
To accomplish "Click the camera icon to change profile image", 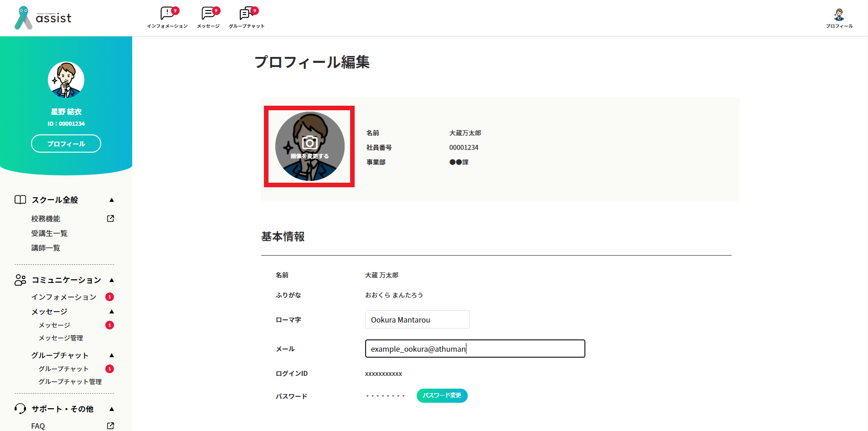I will tap(310, 144).
